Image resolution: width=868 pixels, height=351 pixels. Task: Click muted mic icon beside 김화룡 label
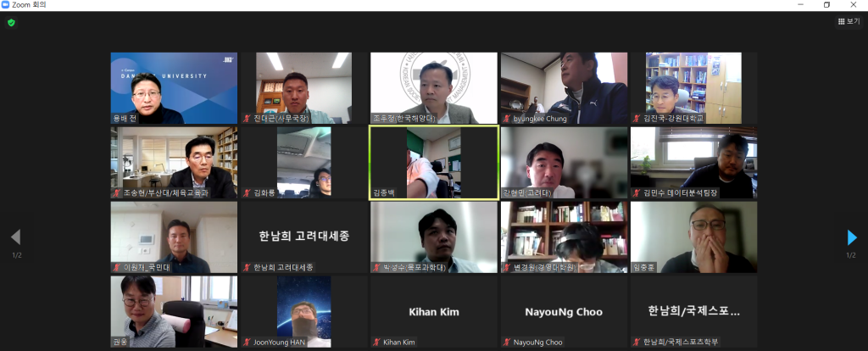248,193
